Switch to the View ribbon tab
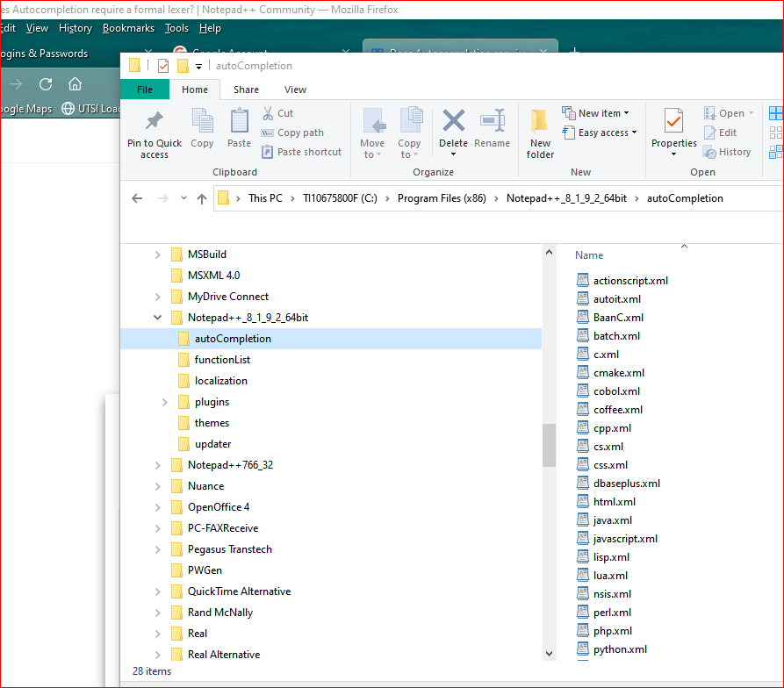 pyautogui.click(x=295, y=90)
